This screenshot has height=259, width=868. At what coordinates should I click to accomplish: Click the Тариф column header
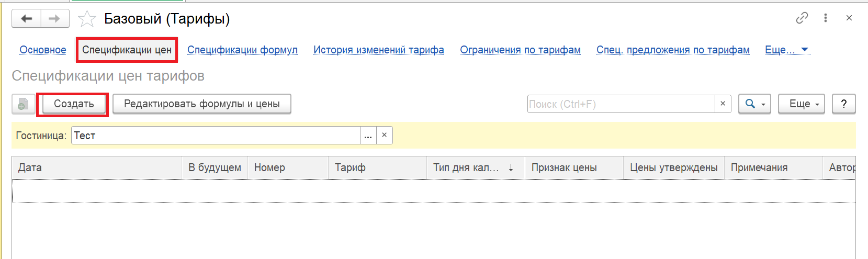[x=377, y=168]
